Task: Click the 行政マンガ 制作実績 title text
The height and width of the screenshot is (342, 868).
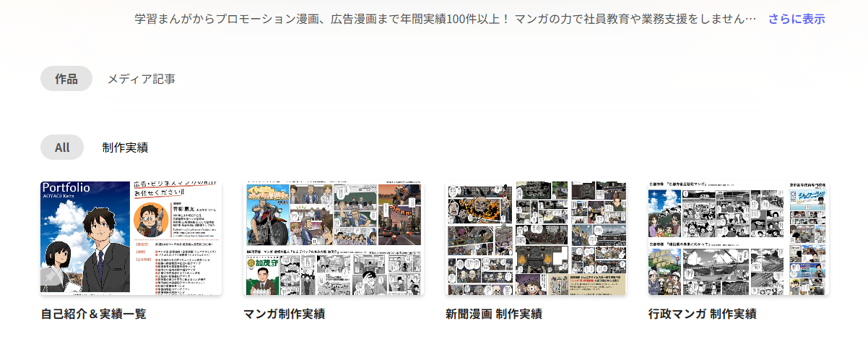Action: point(702,314)
